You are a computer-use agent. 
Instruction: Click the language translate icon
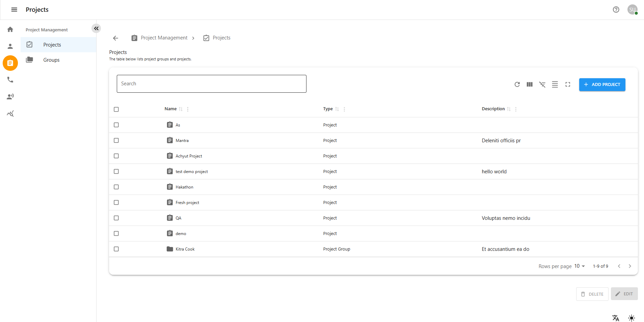point(616,318)
